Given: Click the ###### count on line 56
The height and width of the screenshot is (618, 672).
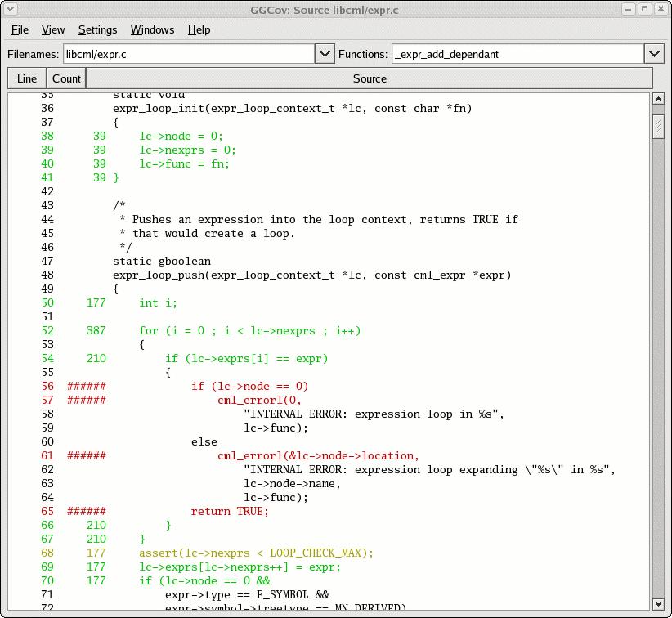Looking at the screenshot, I should click(x=86, y=386).
